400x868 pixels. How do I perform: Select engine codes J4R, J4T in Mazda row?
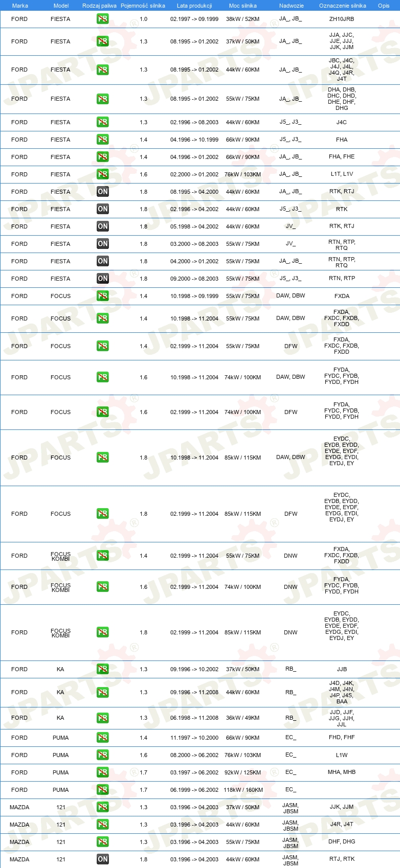(342, 825)
